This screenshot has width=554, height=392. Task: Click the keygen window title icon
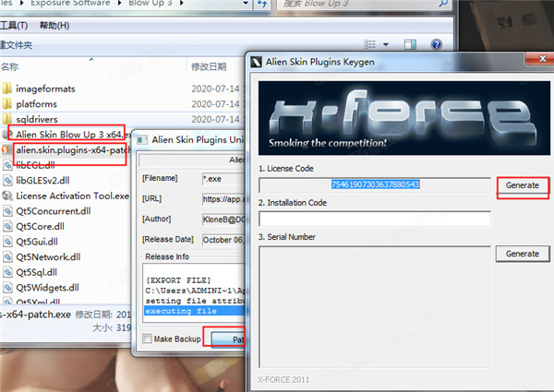tap(256, 62)
